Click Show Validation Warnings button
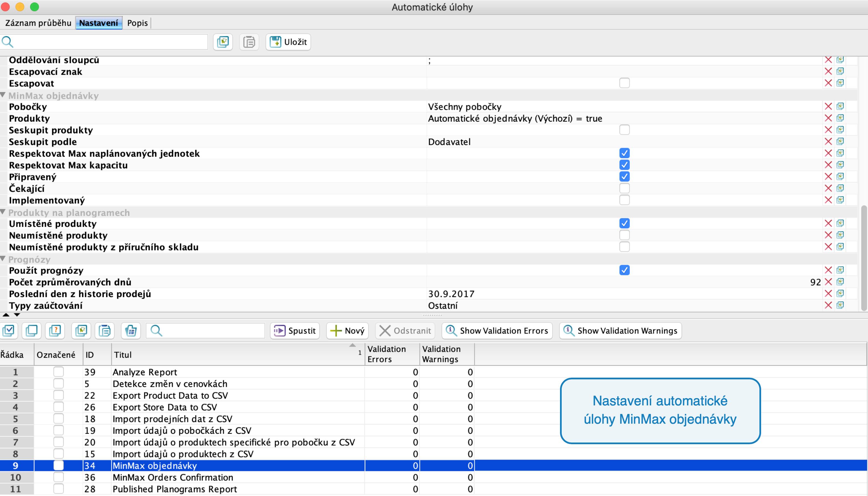The height and width of the screenshot is (496, 868). click(620, 331)
